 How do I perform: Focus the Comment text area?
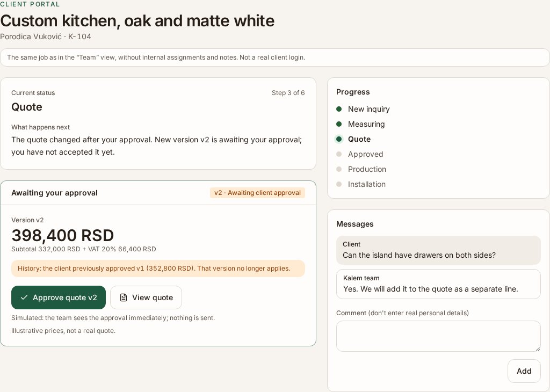tap(438, 336)
